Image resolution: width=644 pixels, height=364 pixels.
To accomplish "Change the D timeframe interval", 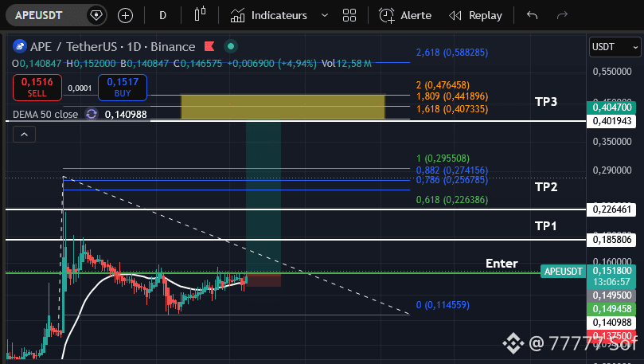I will [162, 16].
